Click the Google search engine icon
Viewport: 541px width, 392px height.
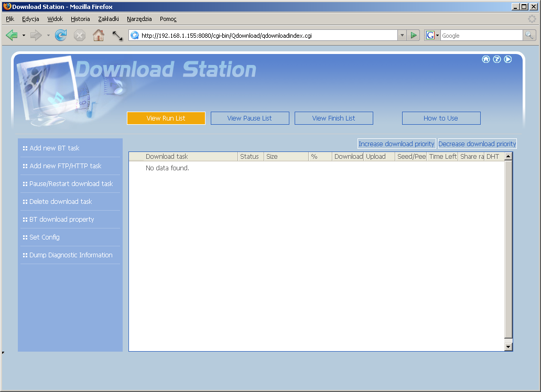(430, 35)
